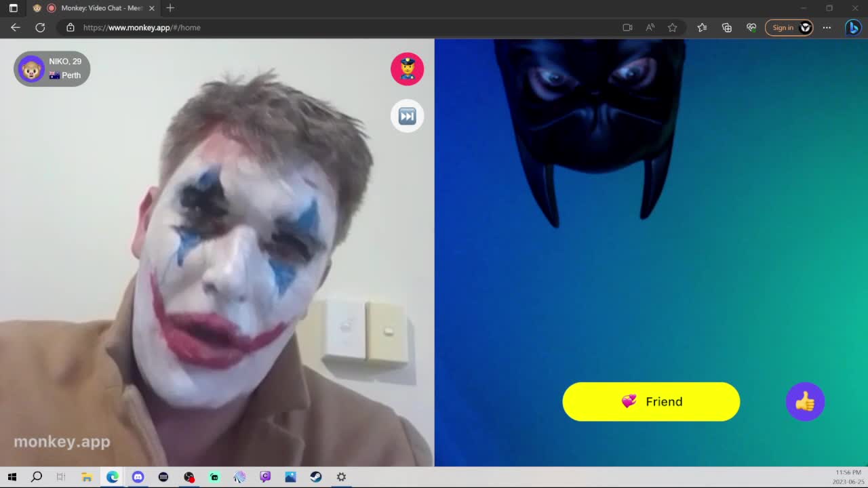This screenshot has height=488, width=868.
Task: Open Discord from the taskbar
Action: [x=138, y=476]
